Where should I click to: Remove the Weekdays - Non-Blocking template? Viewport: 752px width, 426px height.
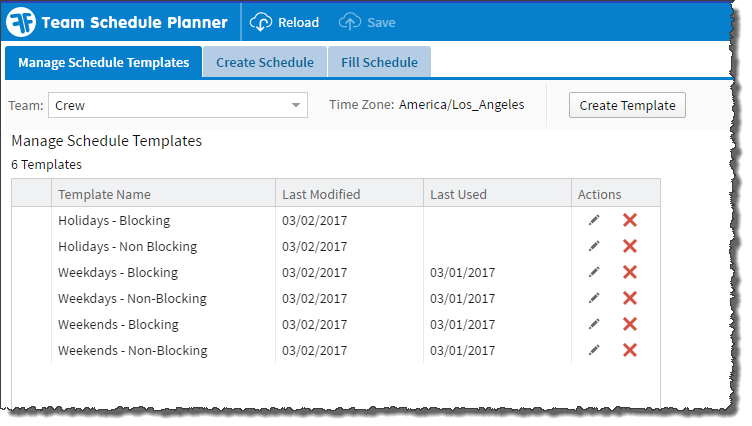click(630, 298)
